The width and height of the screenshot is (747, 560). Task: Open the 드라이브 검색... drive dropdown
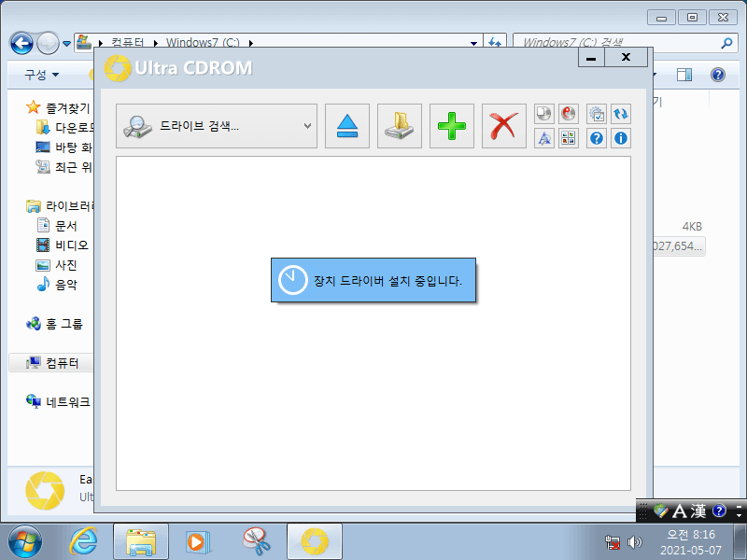(x=217, y=126)
